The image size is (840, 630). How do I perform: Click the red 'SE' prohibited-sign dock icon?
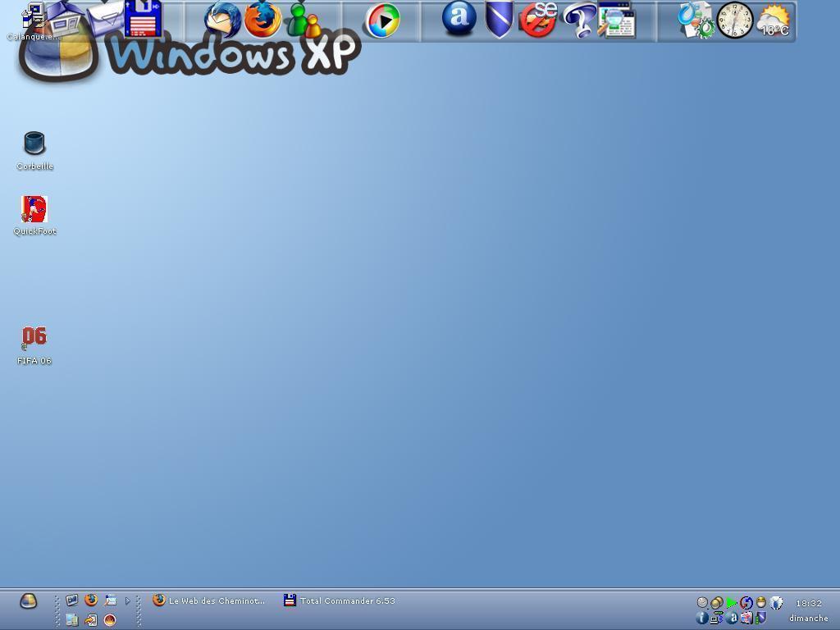[538, 20]
